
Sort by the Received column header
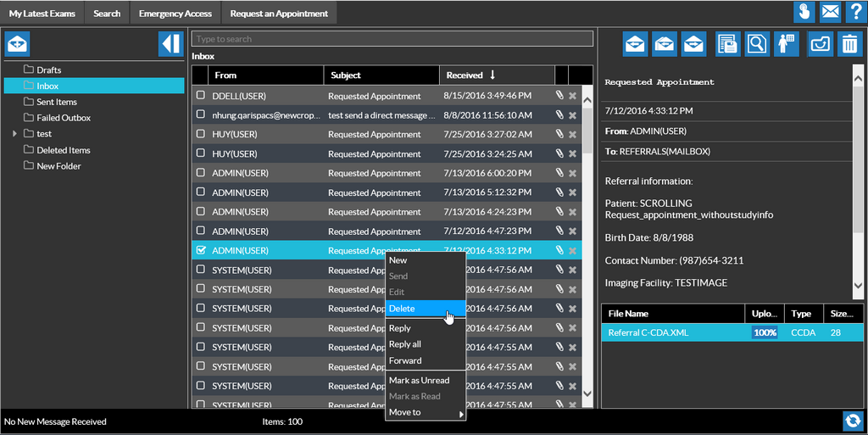465,75
